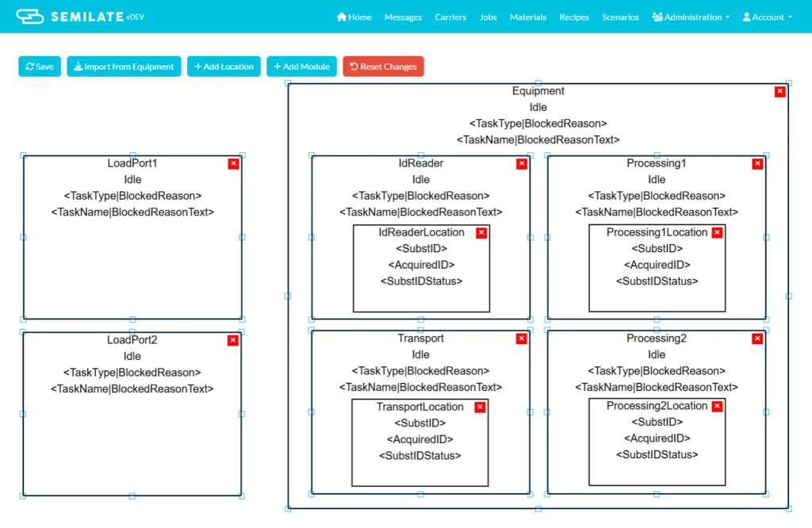
Task: Click the Idle status under Equipment
Action: [x=538, y=107]
